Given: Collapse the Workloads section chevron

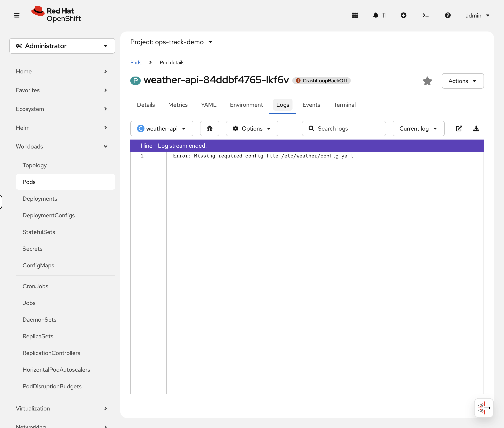Looking at the screenshot, I should (x=106, y=146).
